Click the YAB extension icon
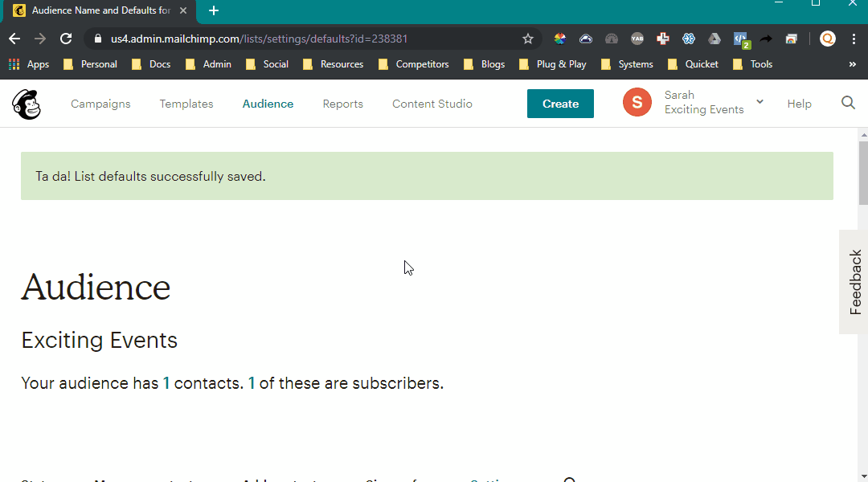 637,39
